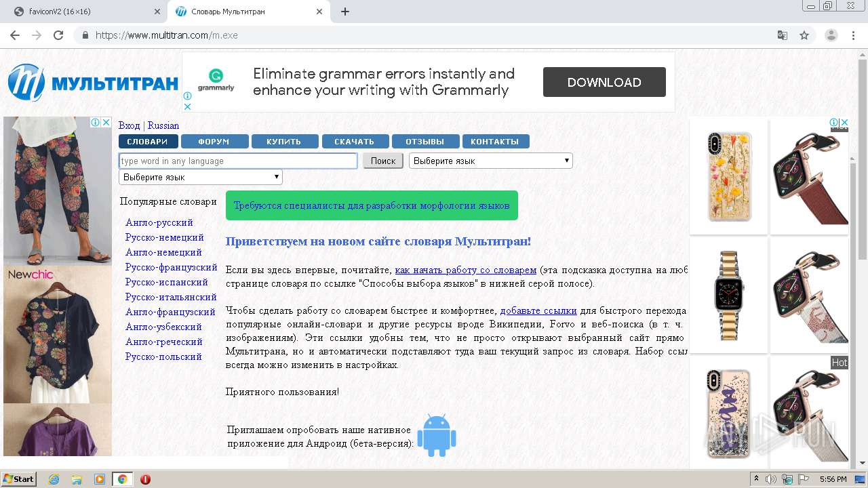This screenshot has height=488, width=868.
Task: Open как начать работу со словарем link
Action: click(x=466, y=270)
